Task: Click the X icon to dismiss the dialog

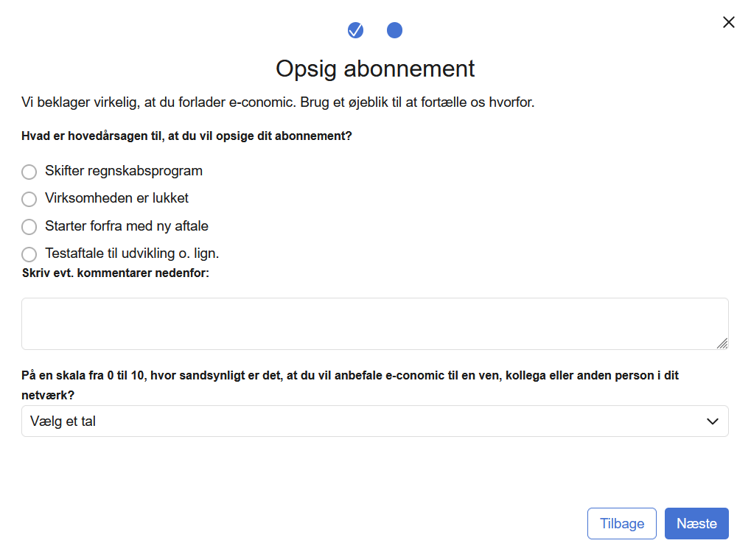Action: pyautogui.click(x=728, y=22)
